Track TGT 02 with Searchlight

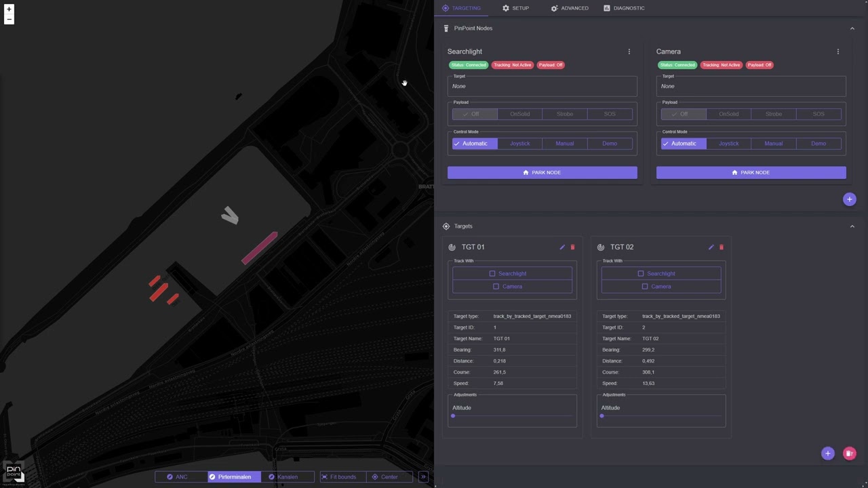661,274
